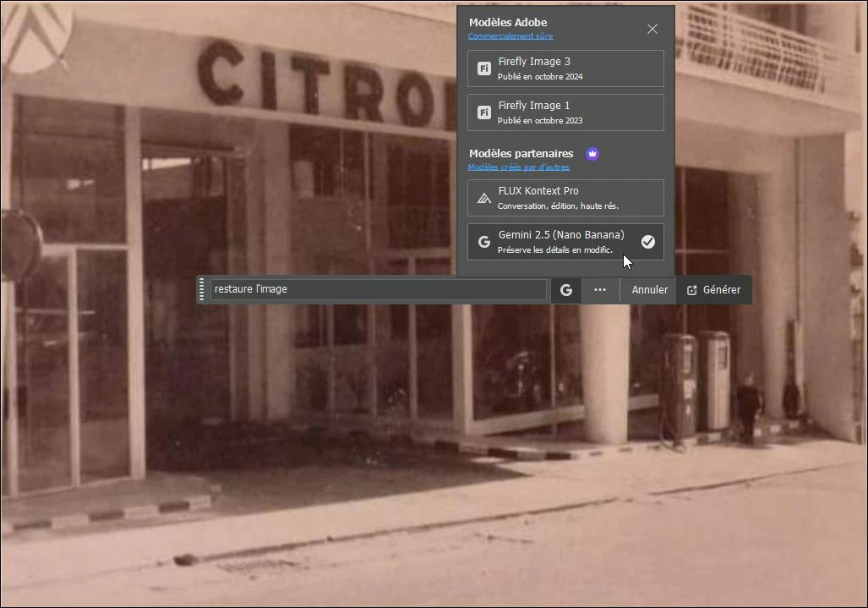This screenshot has height=608, width=868.
Task: Click the Gemini 2.5 selected checkmark
Action: [647, 242]
